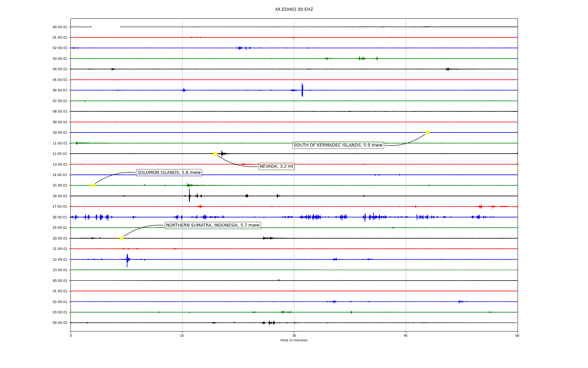Click the yellow star on the 15:00:01 trace
This screenshot has height=368, width=588.
point(93,185)
